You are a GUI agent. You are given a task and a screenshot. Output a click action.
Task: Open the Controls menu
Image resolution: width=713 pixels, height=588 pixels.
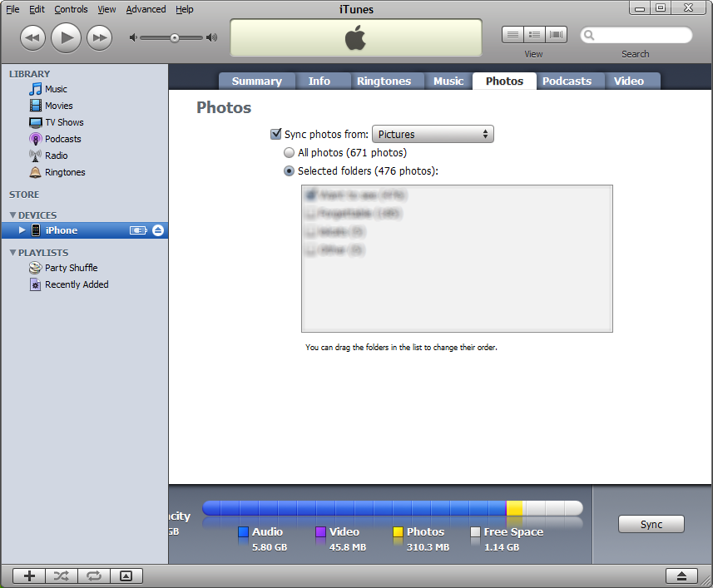(71, 9)
